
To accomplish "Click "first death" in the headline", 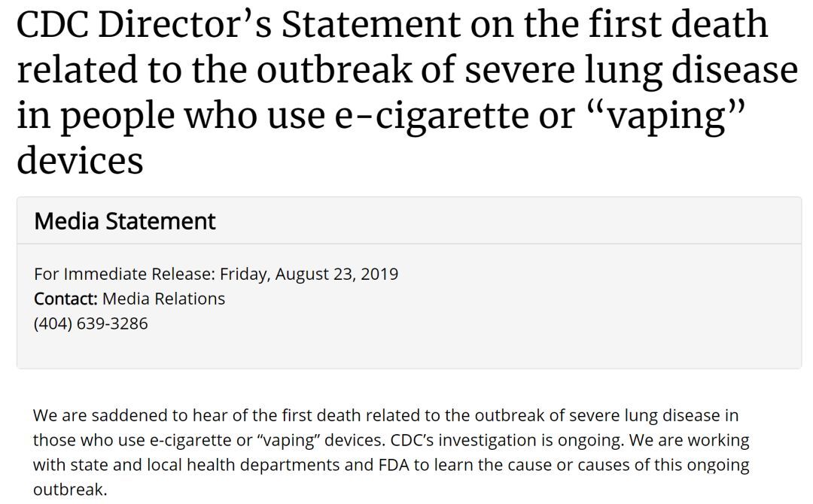I will 678,24.
